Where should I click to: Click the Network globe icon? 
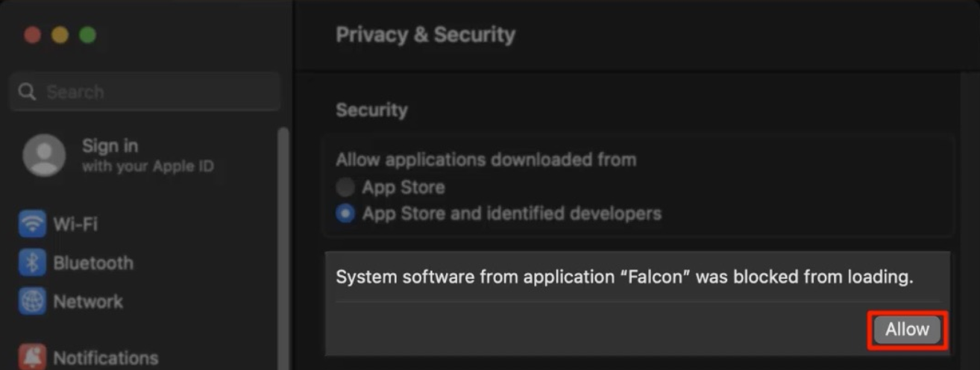[x=32, y=301]
